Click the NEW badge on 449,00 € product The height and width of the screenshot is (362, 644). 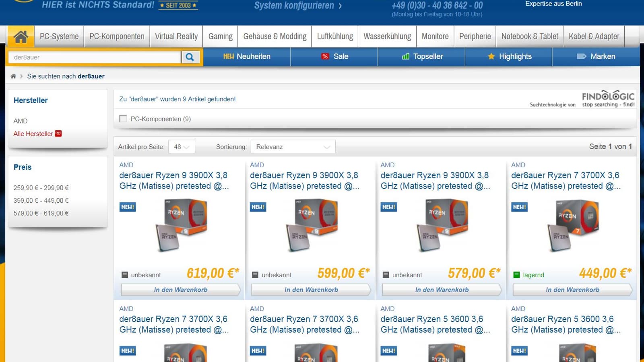coord(520,207)
